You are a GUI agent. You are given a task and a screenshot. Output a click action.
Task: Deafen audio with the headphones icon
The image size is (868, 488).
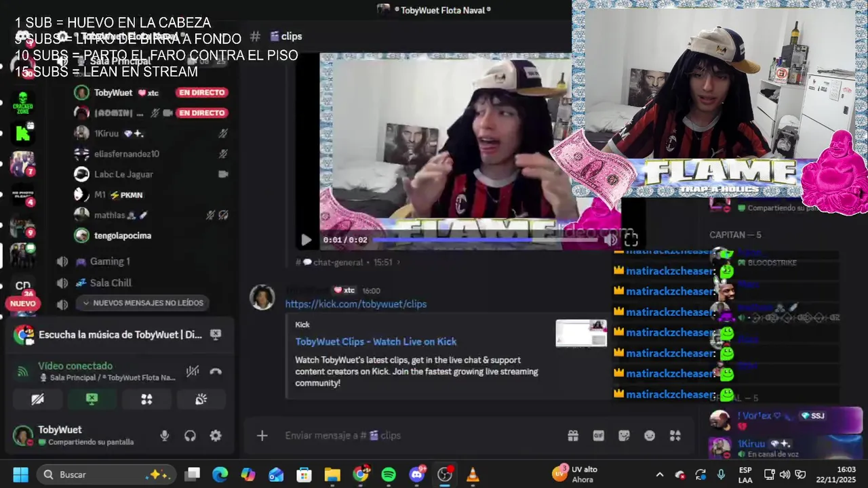[190, 436]
